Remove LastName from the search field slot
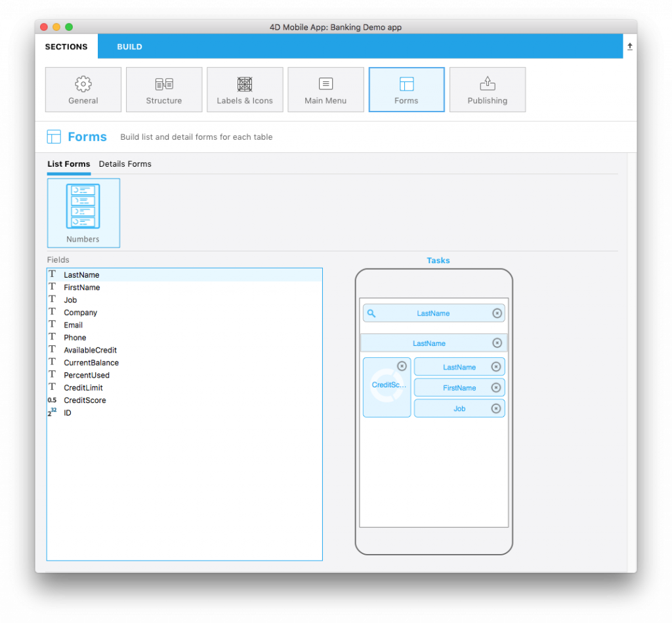 [497, 313]
